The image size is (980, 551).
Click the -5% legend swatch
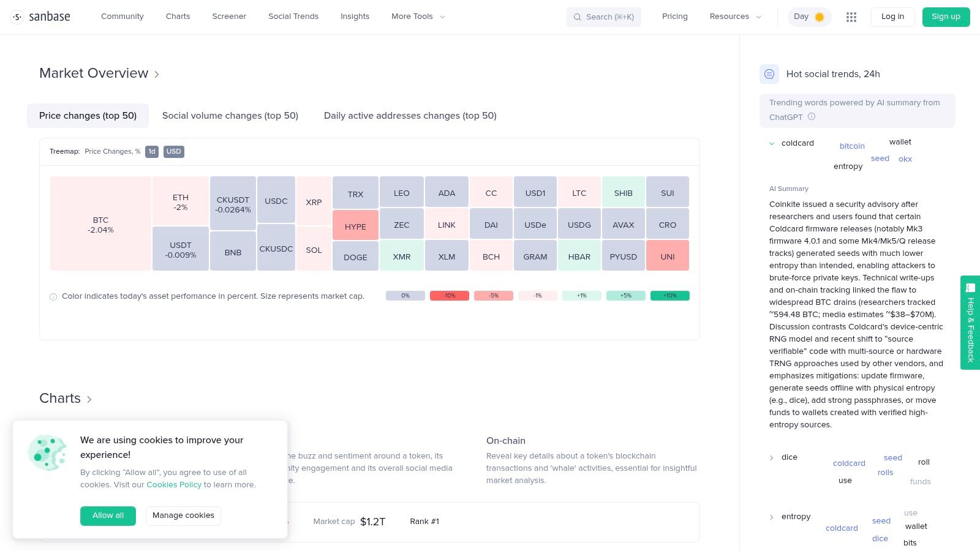[494, 296]
